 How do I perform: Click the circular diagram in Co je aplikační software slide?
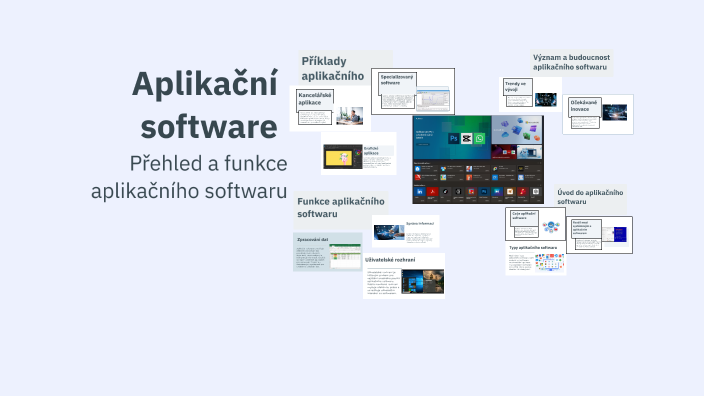pyautogui.click(x=551, y=227)
